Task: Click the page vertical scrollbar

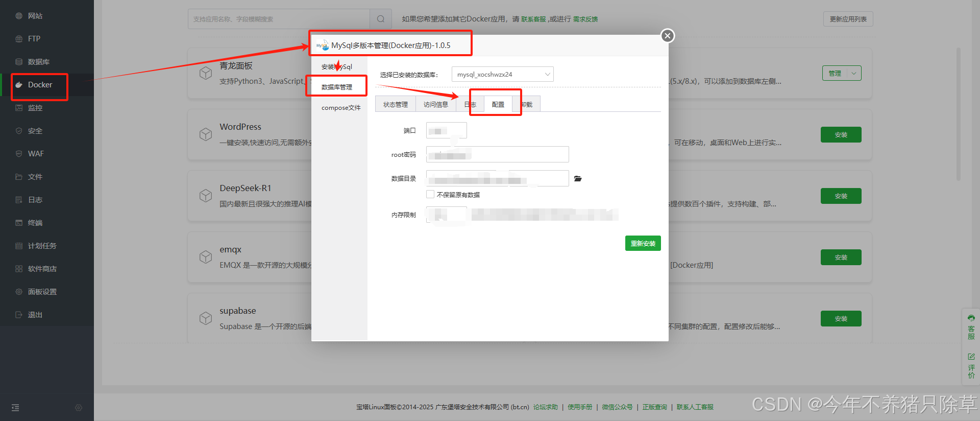Action: point(959,114)
